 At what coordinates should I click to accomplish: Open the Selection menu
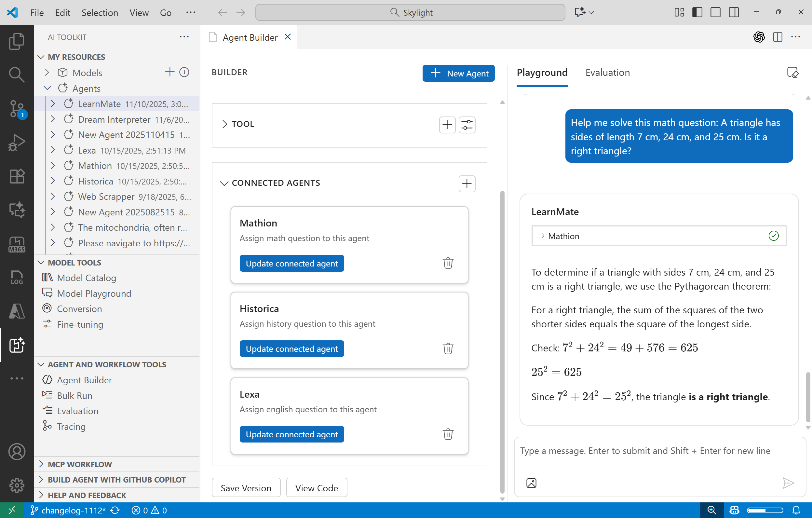[100, 12]
